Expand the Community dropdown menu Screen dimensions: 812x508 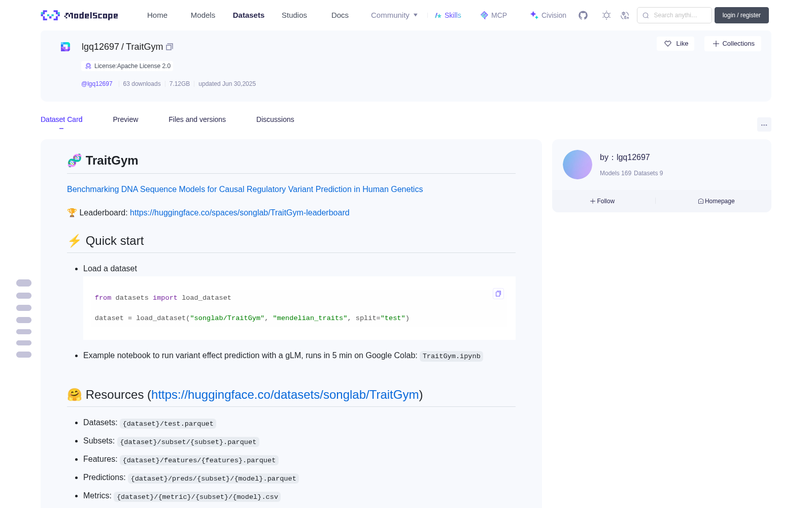(394, 15)
